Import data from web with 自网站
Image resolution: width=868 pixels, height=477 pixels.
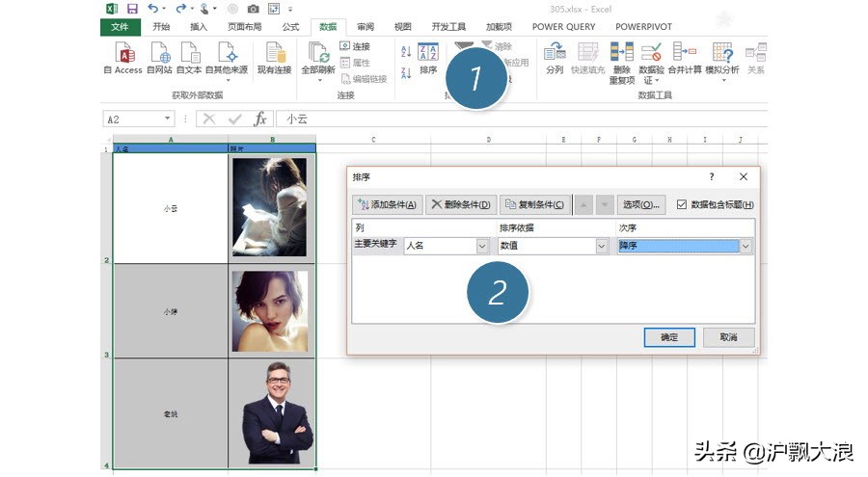tap(159, 58)
